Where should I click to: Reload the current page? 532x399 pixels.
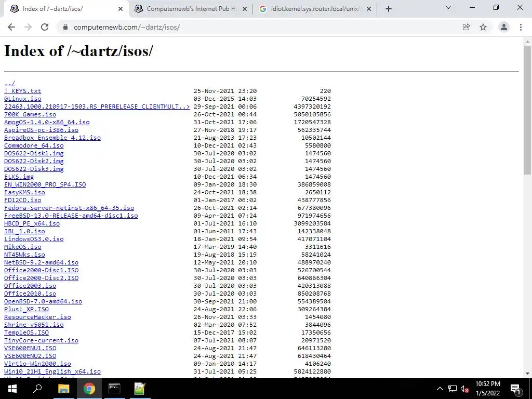pos(45,27)
